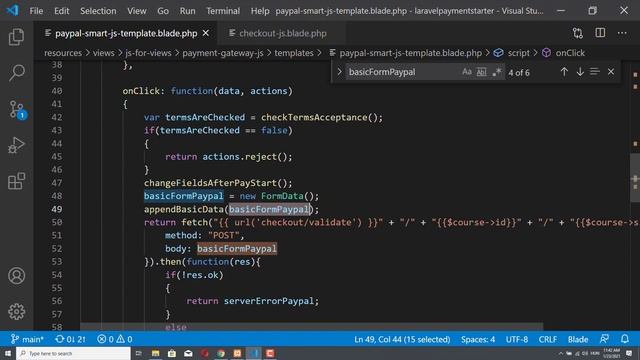This screenshot has width=640, height=360.
Task: Switch to checkout-js.blade.php tab
Action: click(x=282, y=33)
